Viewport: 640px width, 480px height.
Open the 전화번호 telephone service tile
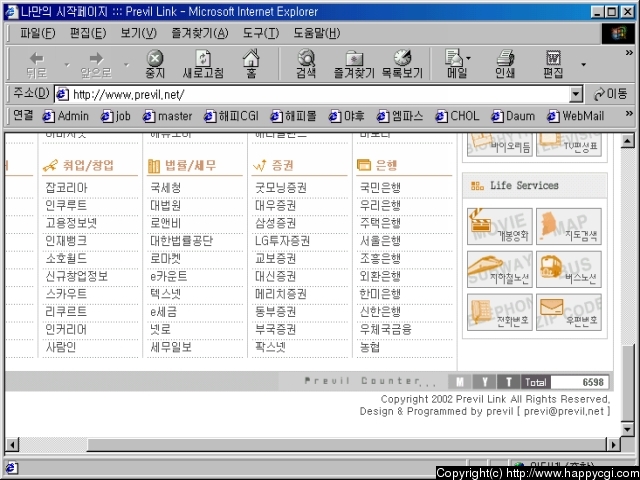(500, 312)
